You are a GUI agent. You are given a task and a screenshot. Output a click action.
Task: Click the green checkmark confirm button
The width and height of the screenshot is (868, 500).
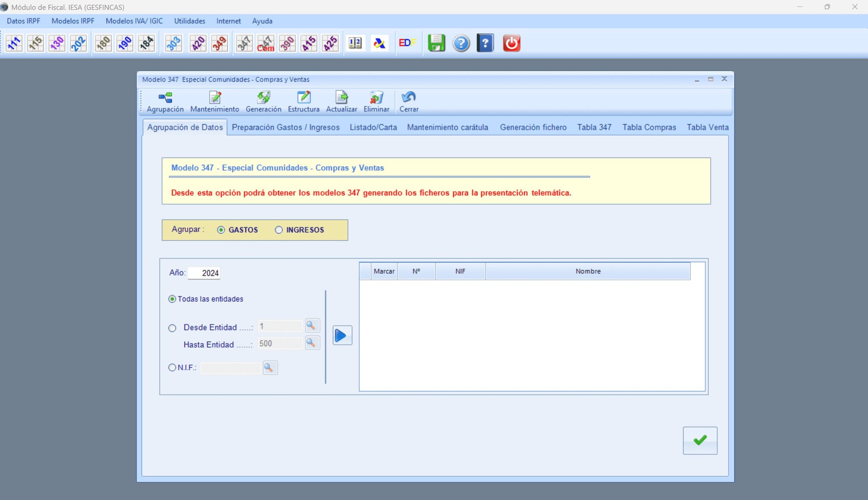tap(700, 440)
